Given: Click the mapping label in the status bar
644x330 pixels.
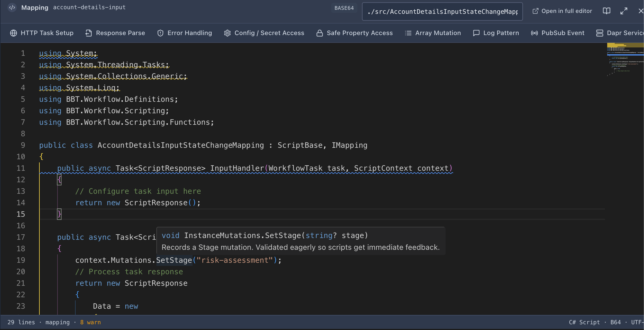Looking at the screenshot, I should tap(57, 322).
